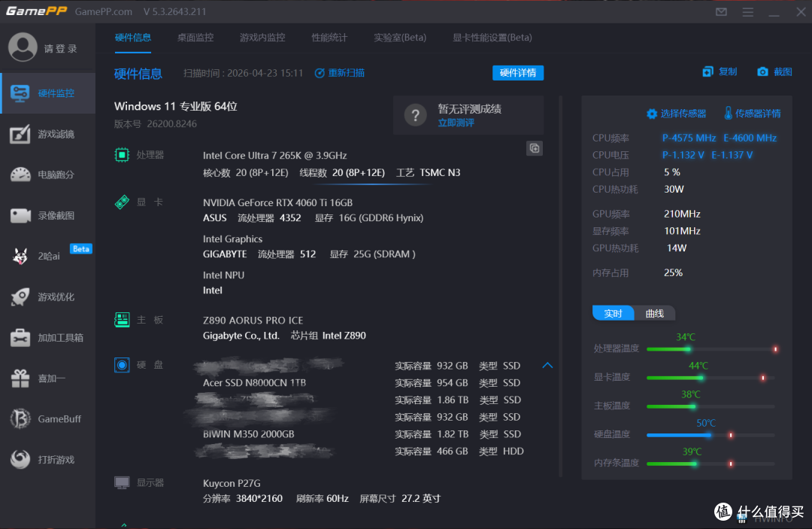Image resolution: width=812 pixels, height=529 pixels.
Task: Click the 处理器 CPU chip icon
Action: pyautogui.click(x=122, y=154)
